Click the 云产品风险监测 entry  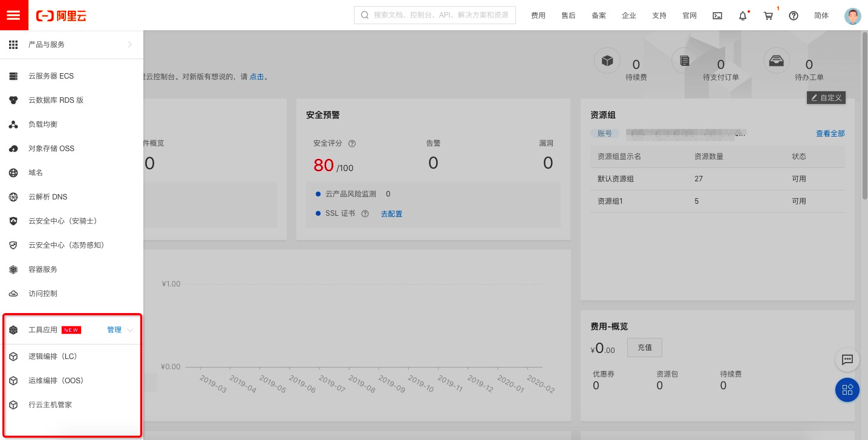pyautogui.click(x=351, y=194)
